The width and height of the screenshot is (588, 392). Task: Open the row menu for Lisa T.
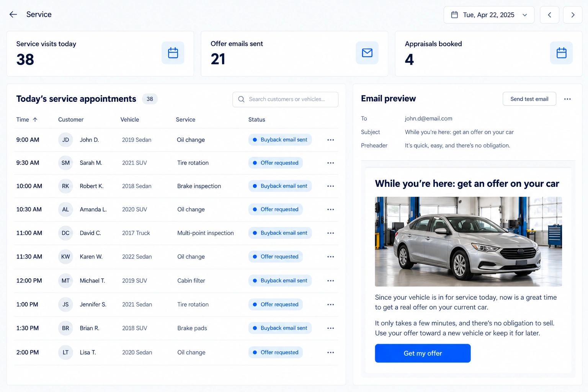tap(331, 352)
